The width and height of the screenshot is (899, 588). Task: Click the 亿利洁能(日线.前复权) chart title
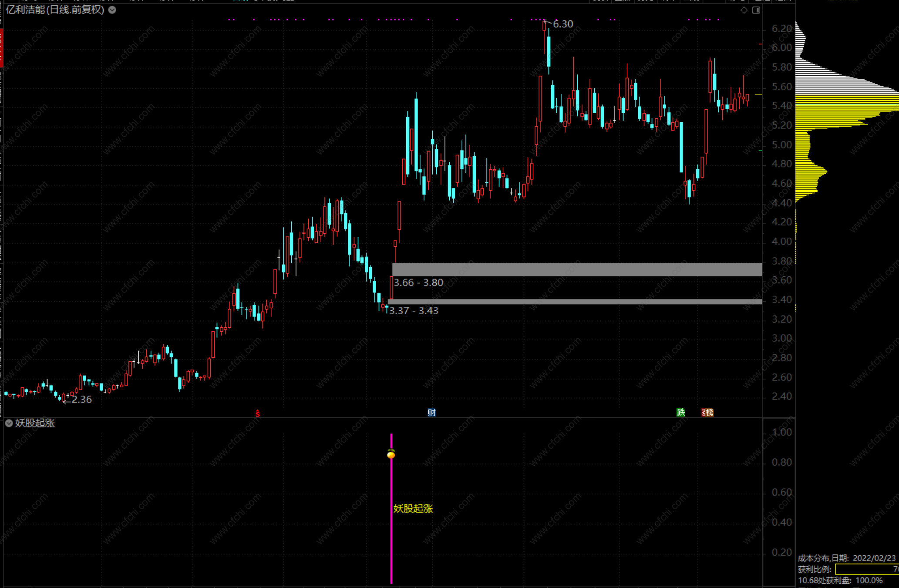point(55,10)
